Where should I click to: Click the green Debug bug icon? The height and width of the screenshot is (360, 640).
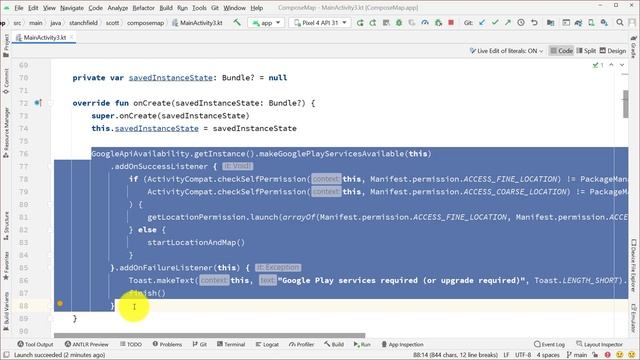[x=399, y=23]
